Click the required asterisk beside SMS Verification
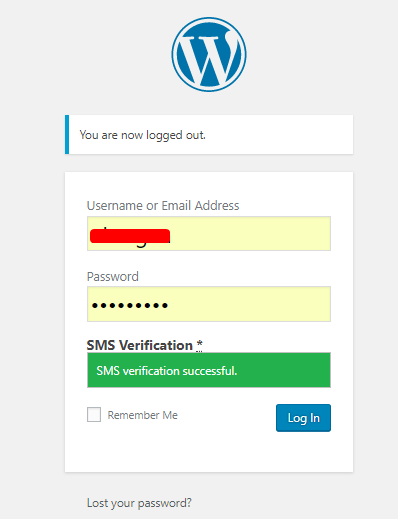 click(199, 344)
